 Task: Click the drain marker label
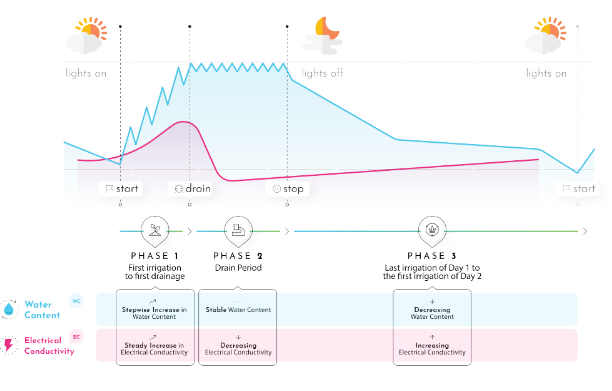[x=190, y=189]
